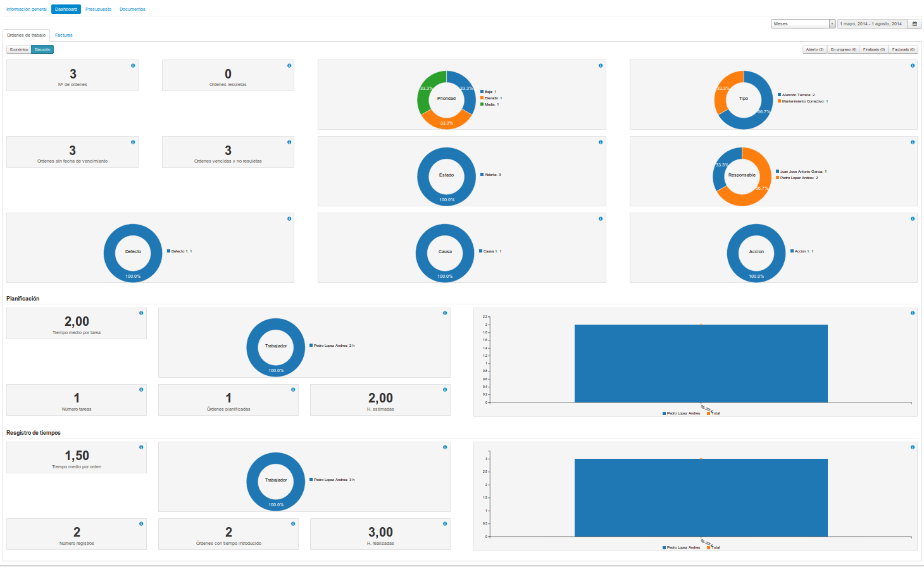The image size is (924, 567).
Task: Toggle Pedro Lopez Andreu legend in Planificación bar chart
Action: pyautogui.click(x=682, y=413)
